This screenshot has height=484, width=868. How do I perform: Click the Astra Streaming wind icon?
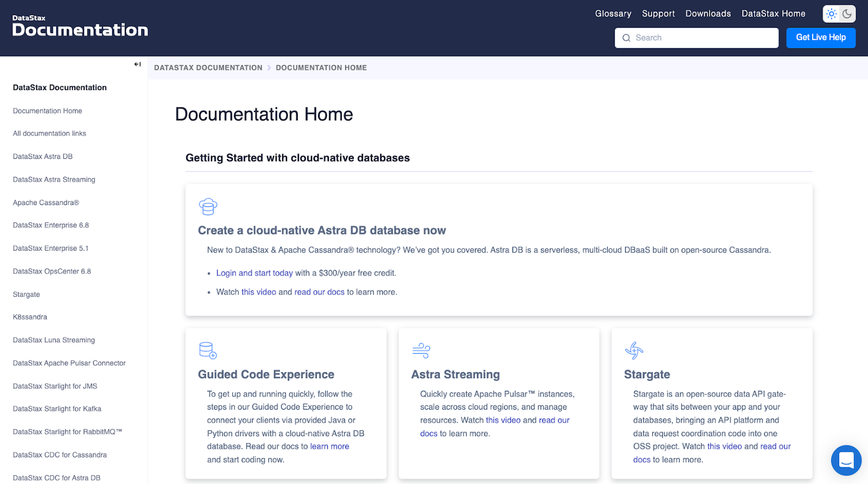tap(421, 351)
